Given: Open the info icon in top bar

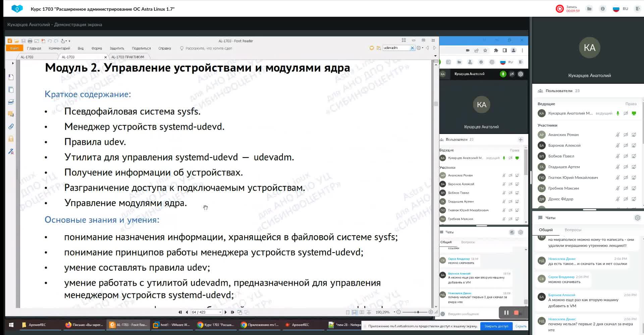Looking at the screenshot, I should [603, 9].
